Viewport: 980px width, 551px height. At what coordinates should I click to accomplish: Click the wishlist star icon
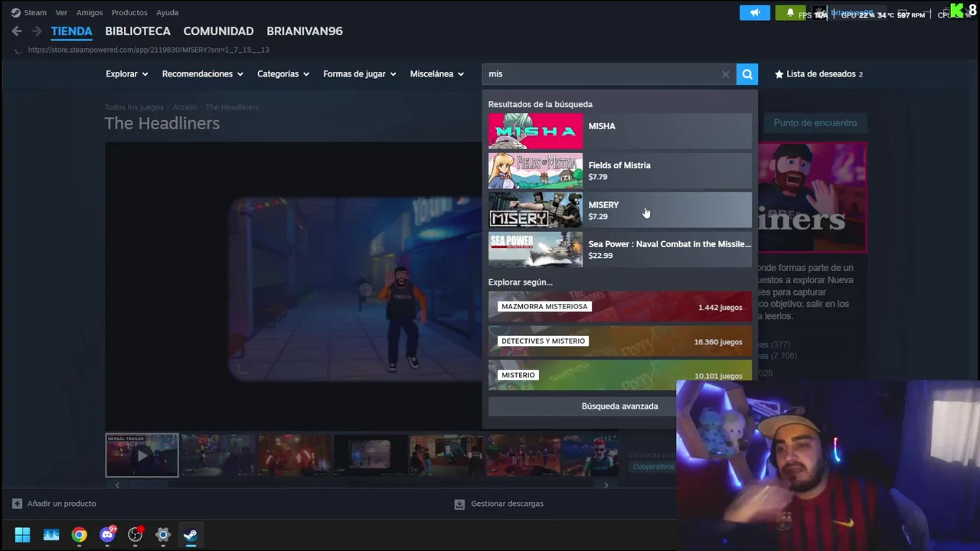pyautogui.click(x=779, y=74)
